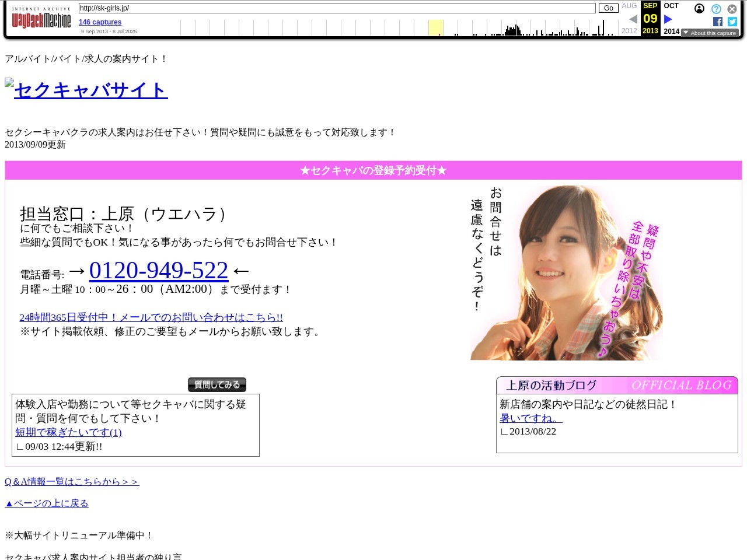Open the 暑いですね。blog post link
The width and height of the screenshot is (747, 560).
(x=530, y=418)
